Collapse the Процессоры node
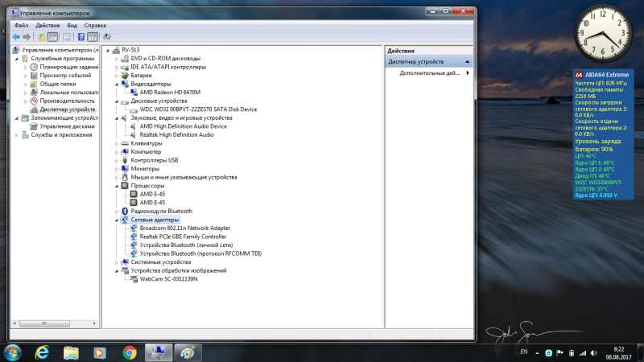Viewport: 644px width, 362px height. 118,186
